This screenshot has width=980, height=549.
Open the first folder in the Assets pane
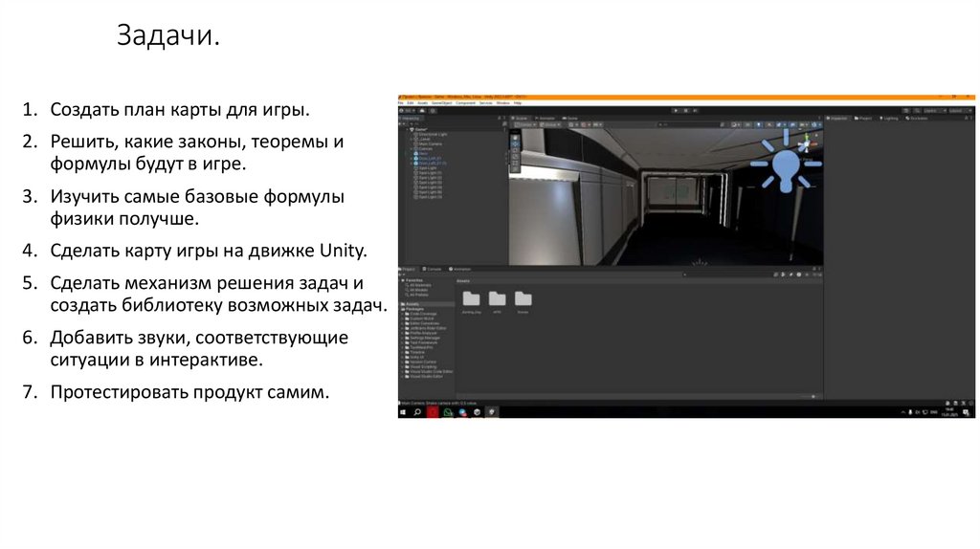[x=471, y=298]
